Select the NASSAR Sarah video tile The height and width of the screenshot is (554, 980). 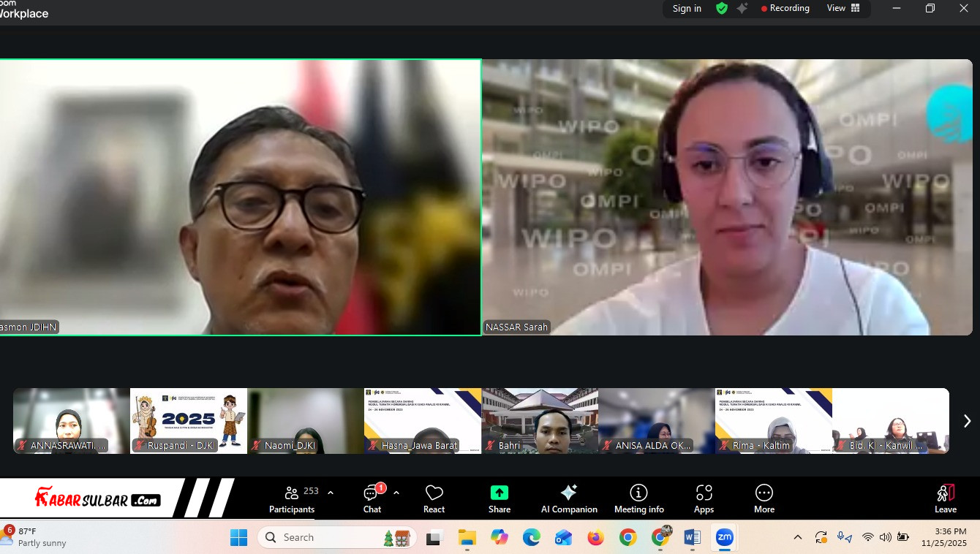(727, 197)
